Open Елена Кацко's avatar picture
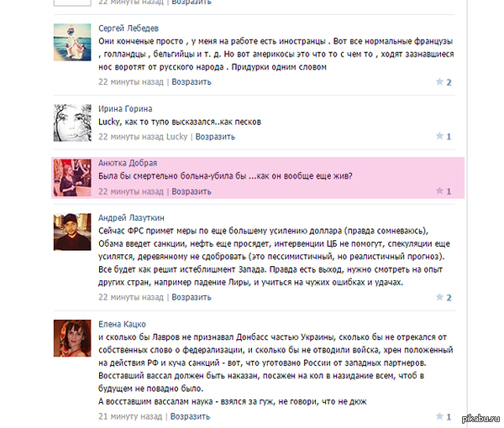 [x=72, y=338]
